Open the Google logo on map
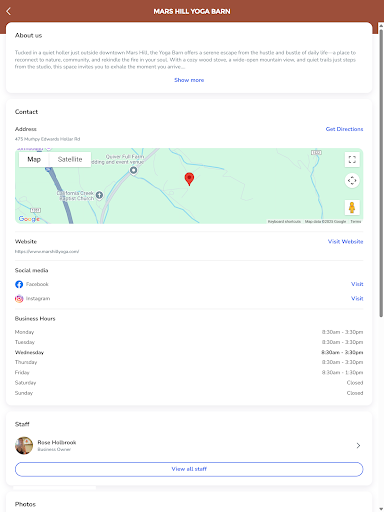 point(29,219)
